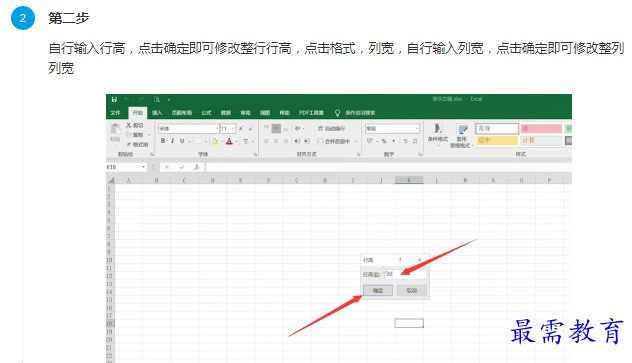
Task: Switch to the Insert (插入) tab
Action: (157, 113)
